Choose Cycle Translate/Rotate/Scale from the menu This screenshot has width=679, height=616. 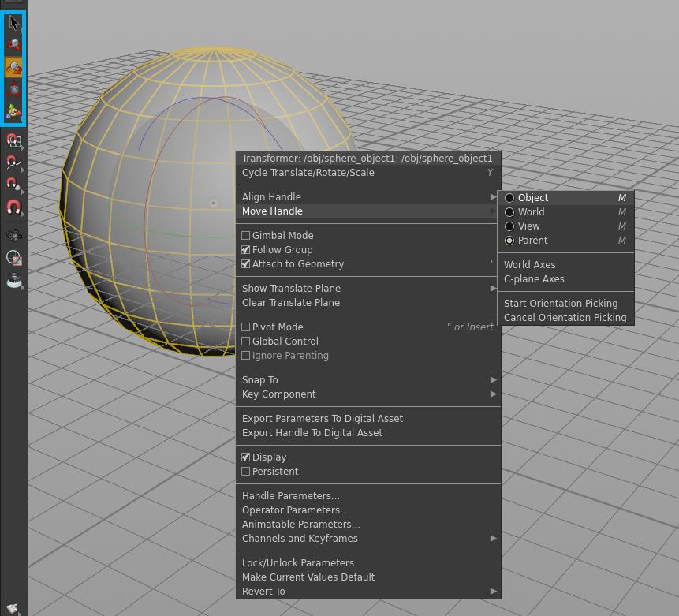pyautogui.click(x=308, y=172)
